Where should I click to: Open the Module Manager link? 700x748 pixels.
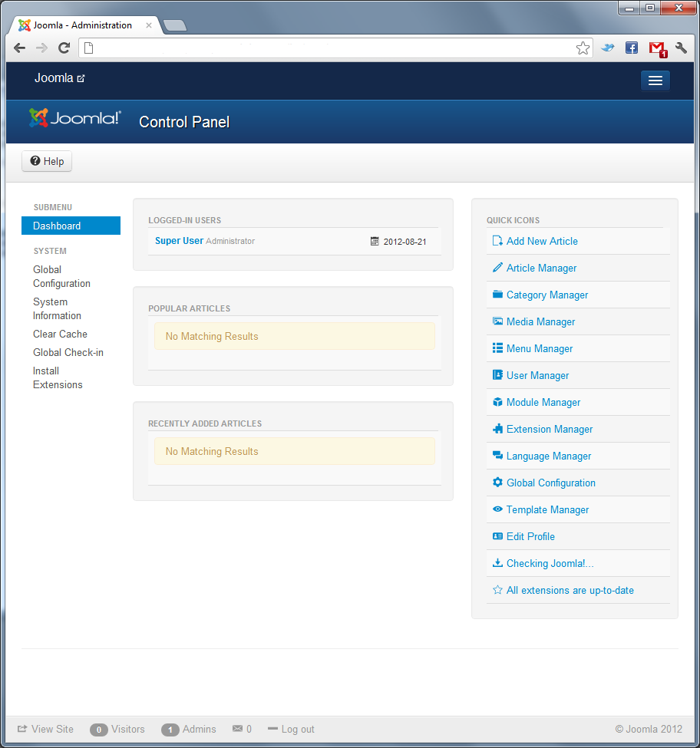543,403
